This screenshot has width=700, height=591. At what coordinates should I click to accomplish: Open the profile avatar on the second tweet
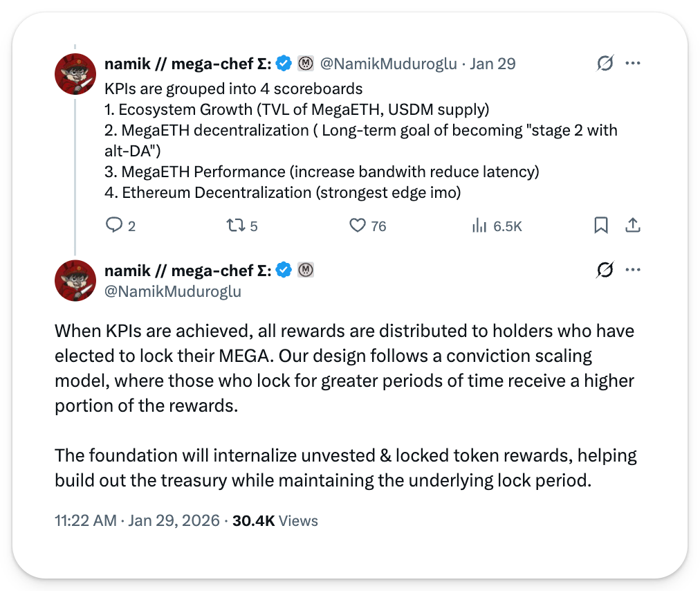(x=75, y=280)
